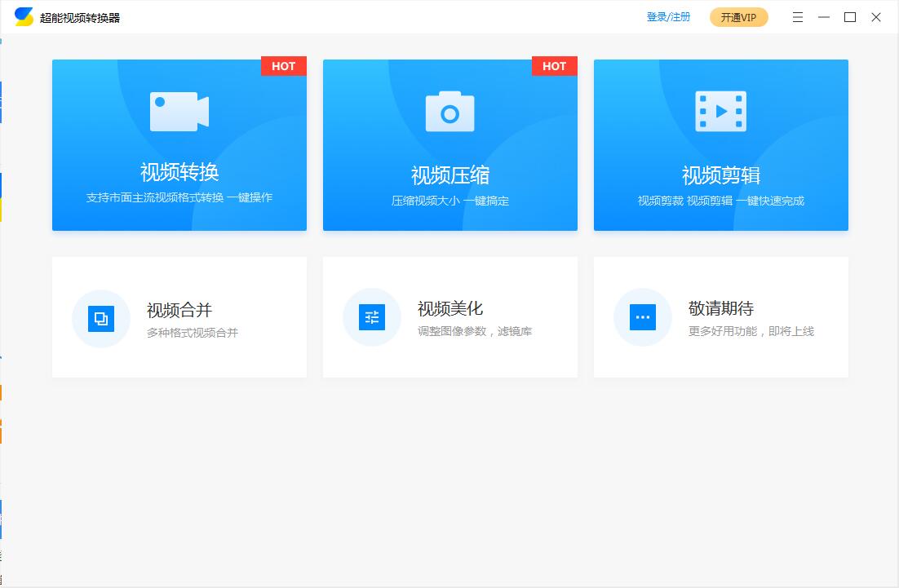Screen dimensions: 899x588
Task: Click the 登录/注册 link
Action: tap(668, 17)
